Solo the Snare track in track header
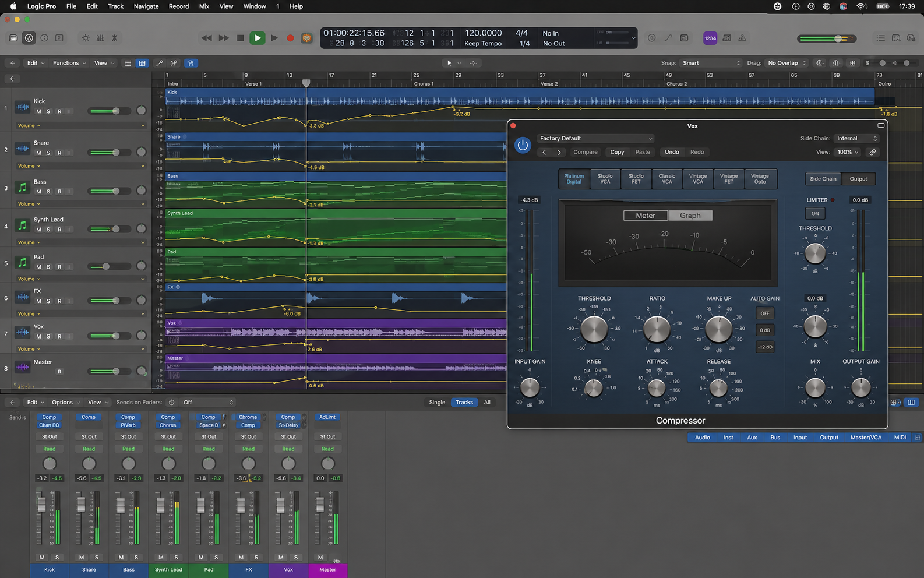 48,153
